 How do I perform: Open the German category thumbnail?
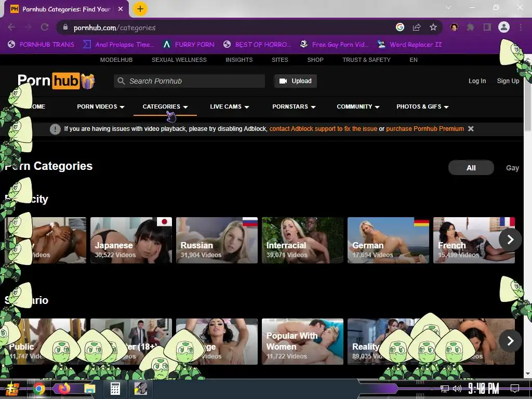[388, 240]
